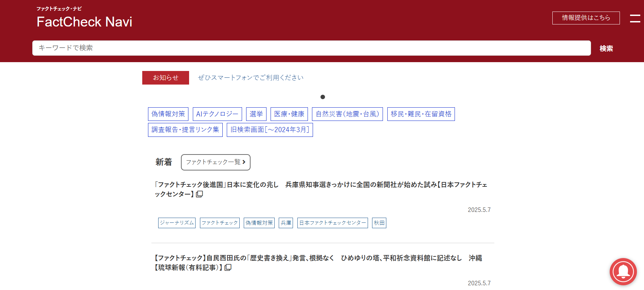Image resolution: width=644 pixels, height=290 pixels.
Task: Click first article's date 2025.5.7
Action: pyautogui.click(x=479, y=210)
